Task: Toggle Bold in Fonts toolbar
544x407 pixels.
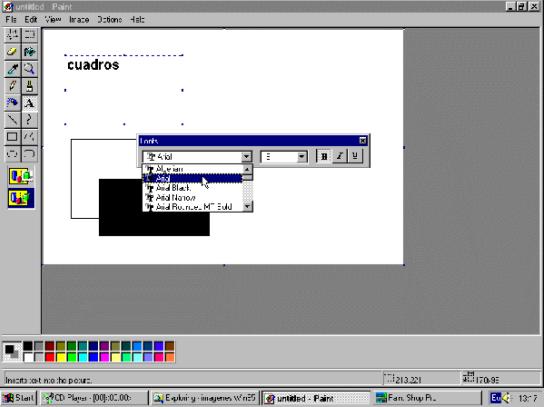Action: (x=324, y=156)
